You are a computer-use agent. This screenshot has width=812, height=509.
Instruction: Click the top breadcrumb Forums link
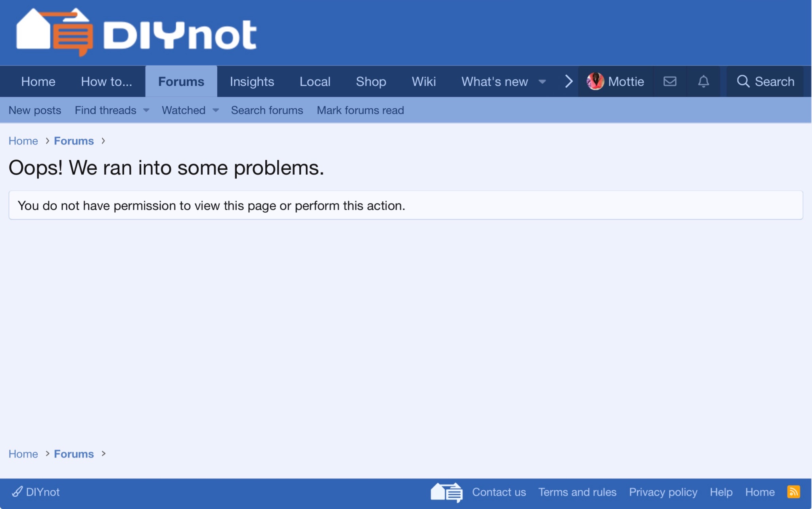pos(74,141)
